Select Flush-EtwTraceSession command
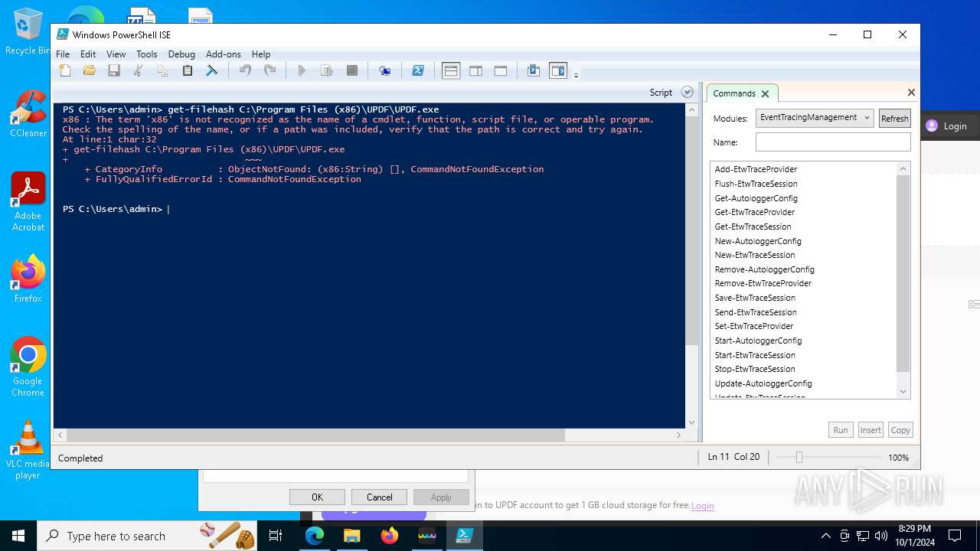This screenshot has height=551, width=980. (x=756, y=184)
